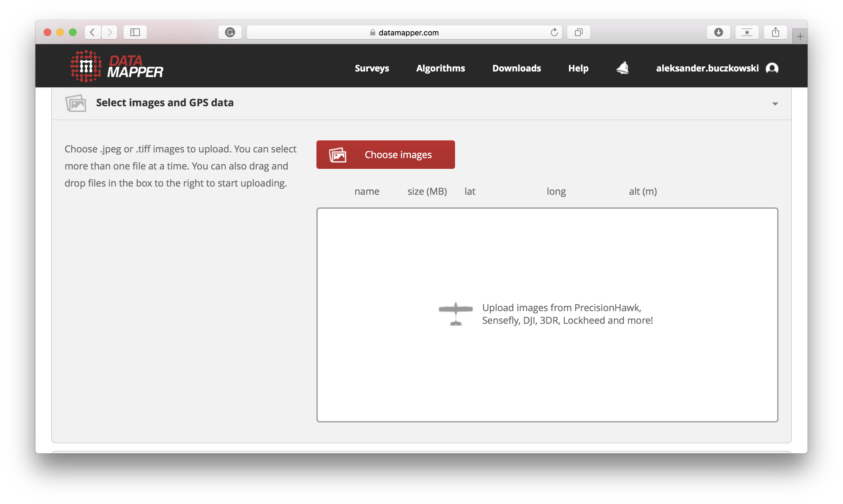Click the user profile avatar icon
This screenshot has height=504, width=843.
pyautogui.click(x=772, y=68)
